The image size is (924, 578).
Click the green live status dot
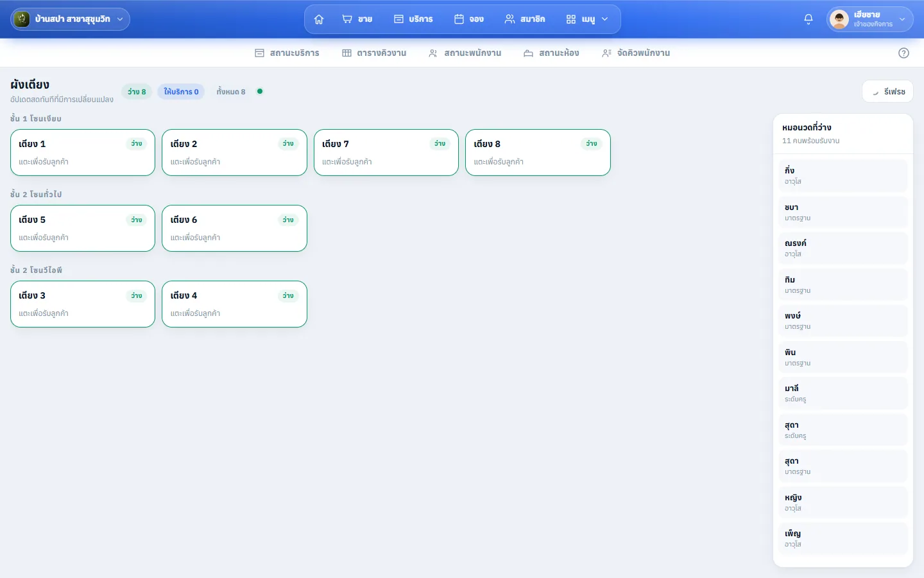pos(260,91)
